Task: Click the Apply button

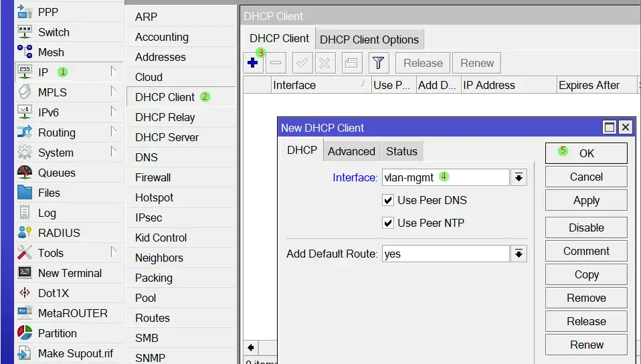Action: pyautogui.click(x=586, y=201)
